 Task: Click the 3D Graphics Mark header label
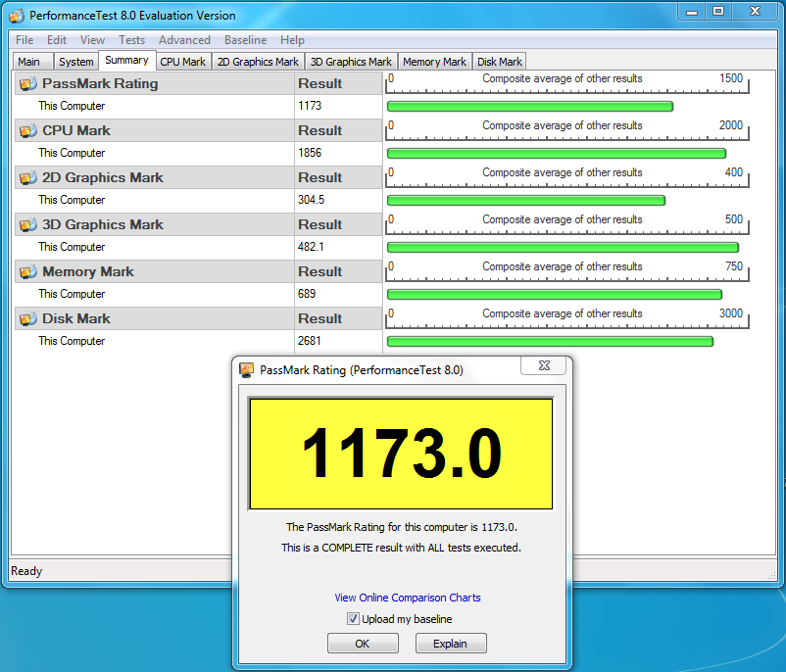click(x=103, y=225)
